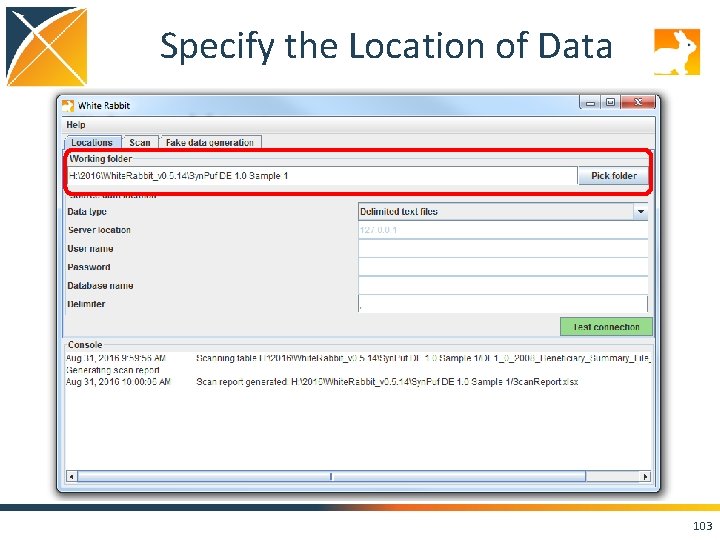Viewport: 720px width, 540px height.
Task: Select the Delimited text files combo box
Action: coord(503,212)
